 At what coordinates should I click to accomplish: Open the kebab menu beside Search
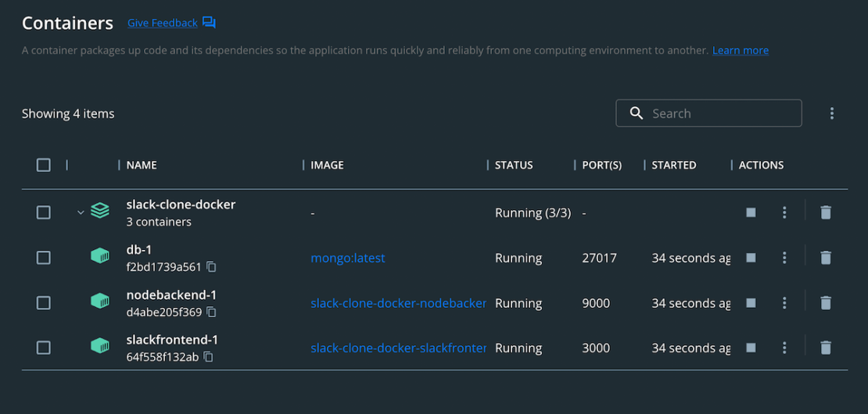click(832, 114)
